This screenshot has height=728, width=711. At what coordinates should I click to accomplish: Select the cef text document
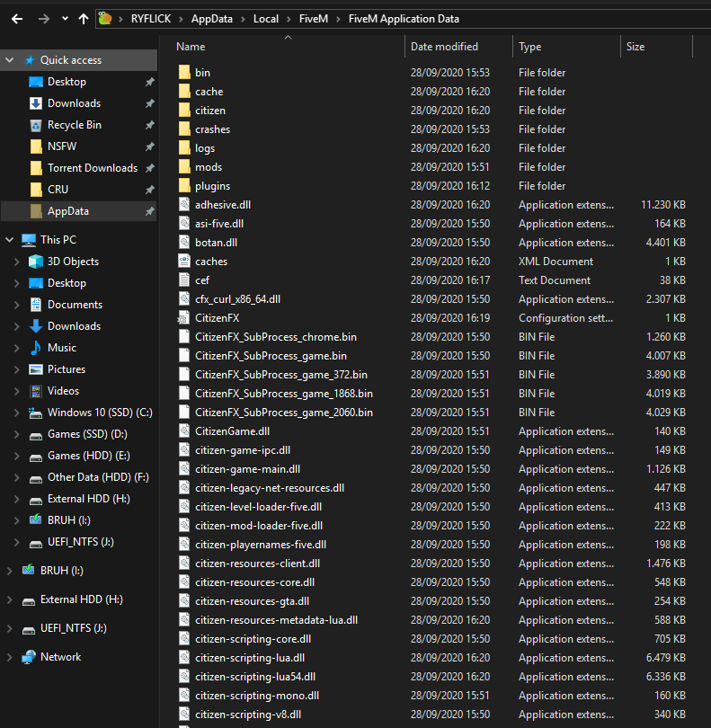point(201,280)
